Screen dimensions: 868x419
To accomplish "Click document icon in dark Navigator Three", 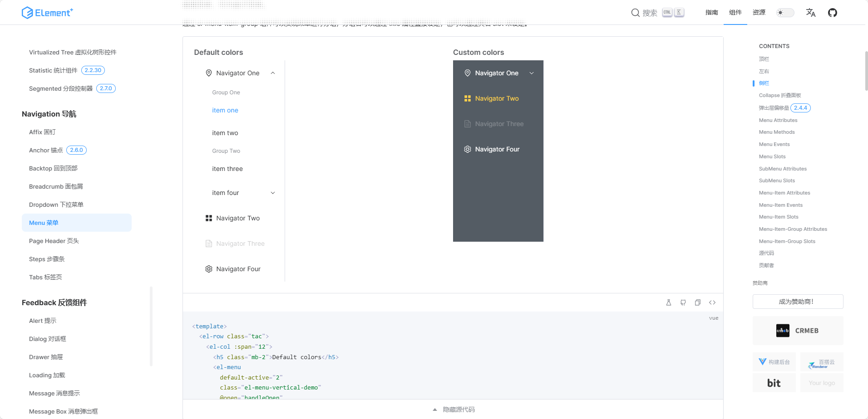I will pyautogui.click(x=468, y=124).
